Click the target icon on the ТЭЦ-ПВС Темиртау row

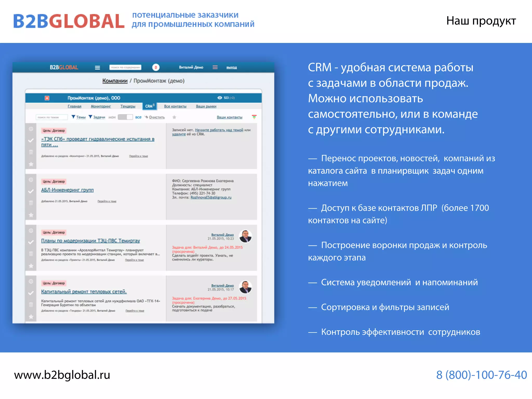pyautogui.click(x=31, y=231)
